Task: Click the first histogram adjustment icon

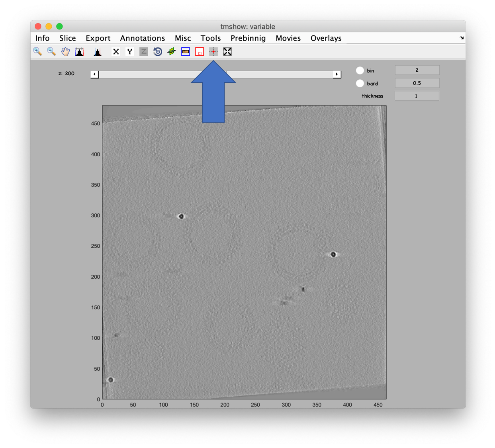Action: click(79, 51)
